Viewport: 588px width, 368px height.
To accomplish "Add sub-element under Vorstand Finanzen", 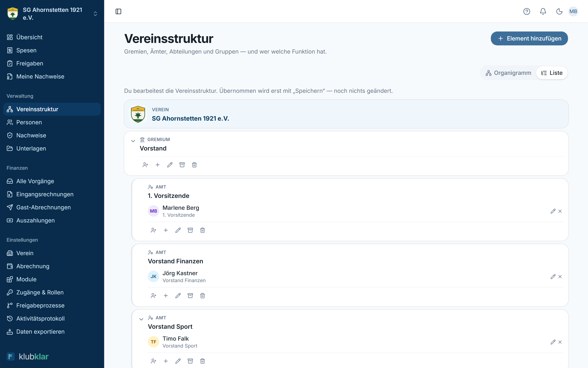I will tap(166, 296).
